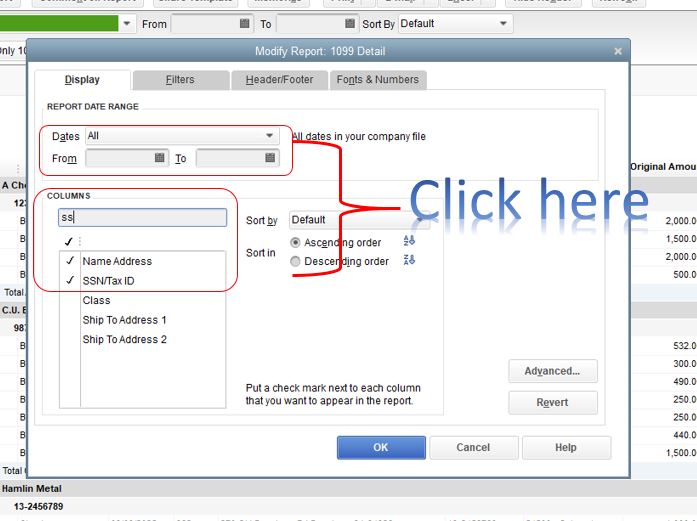Click the dialog To date field
The width and height of the screenshot is (697, 521).
pos(237,158)
